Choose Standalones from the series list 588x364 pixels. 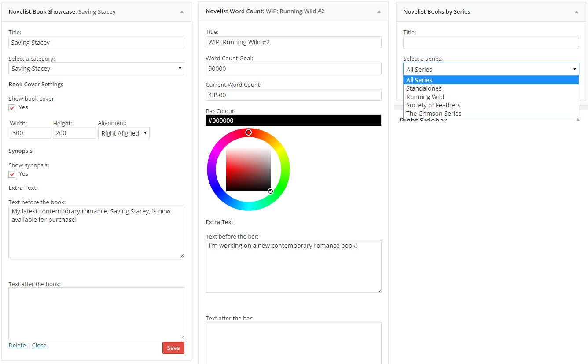click(x=424, y=88)
